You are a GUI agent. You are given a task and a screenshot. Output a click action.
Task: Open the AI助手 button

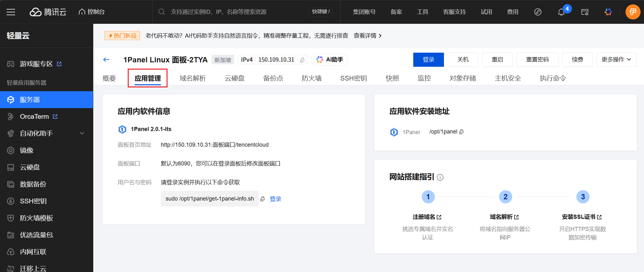[329, 60]
